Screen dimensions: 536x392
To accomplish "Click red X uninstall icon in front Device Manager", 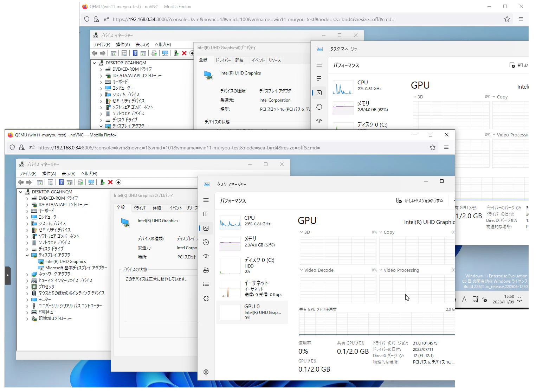I will (110, 182).
